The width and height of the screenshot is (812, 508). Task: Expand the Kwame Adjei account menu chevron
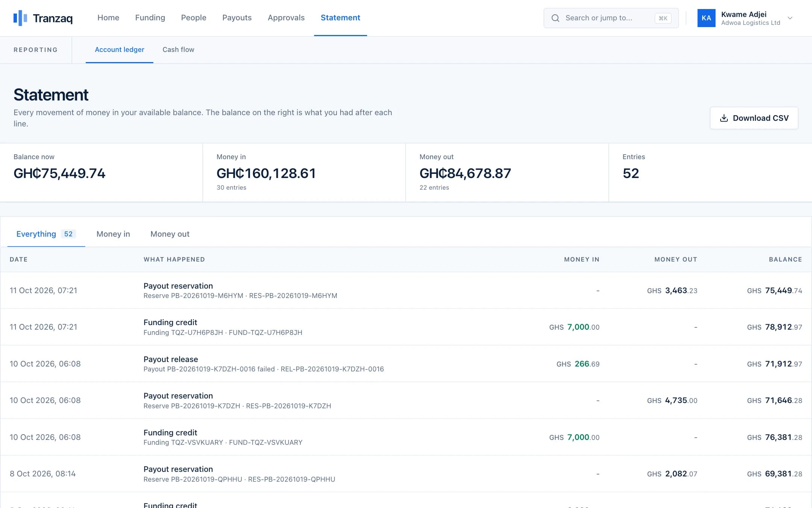tap(790, 18)
